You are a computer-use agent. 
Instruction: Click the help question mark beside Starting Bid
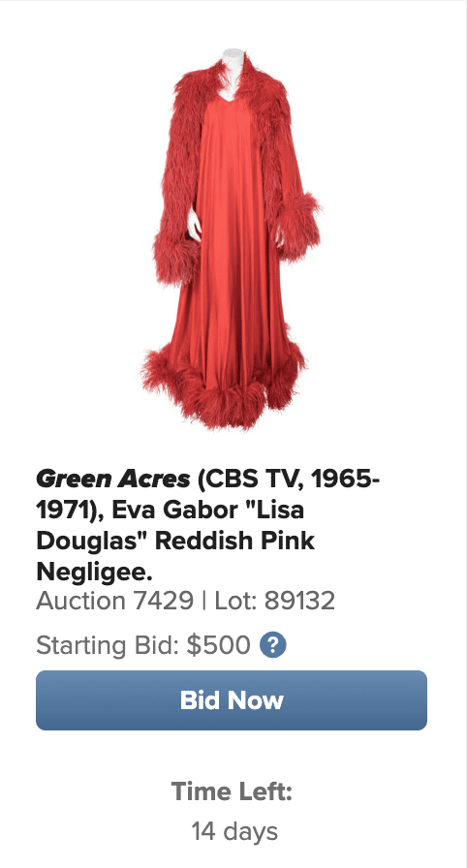point(273,645)
